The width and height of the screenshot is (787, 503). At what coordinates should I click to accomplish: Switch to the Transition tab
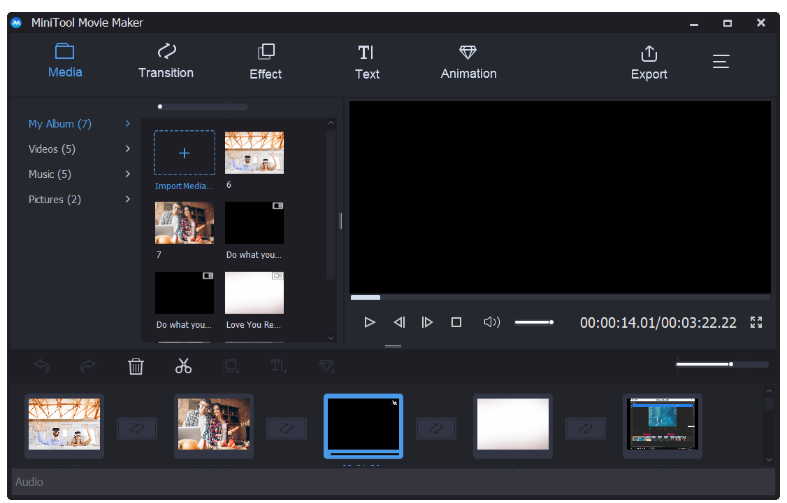166,61
